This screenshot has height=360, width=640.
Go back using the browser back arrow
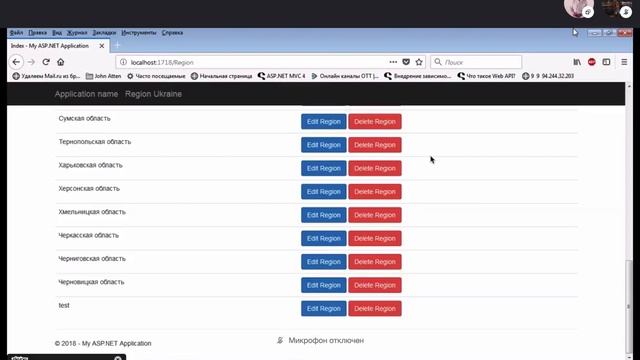[x=16, y=62]
